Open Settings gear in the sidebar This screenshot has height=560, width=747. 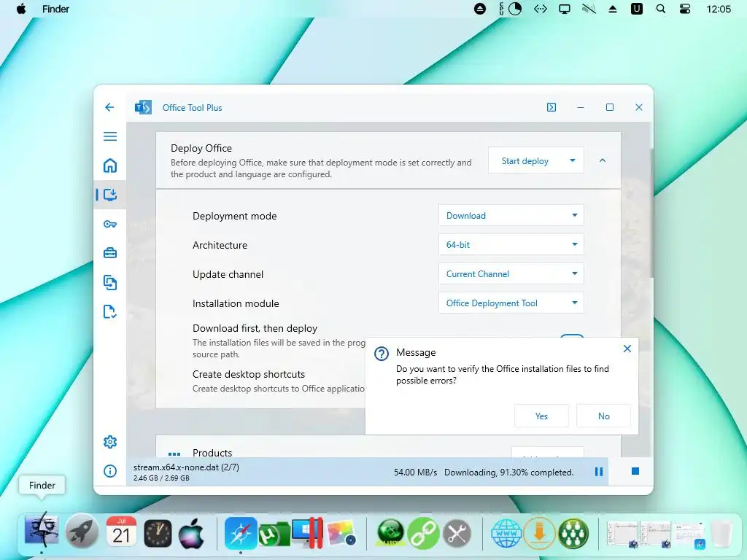coord(110,442)
